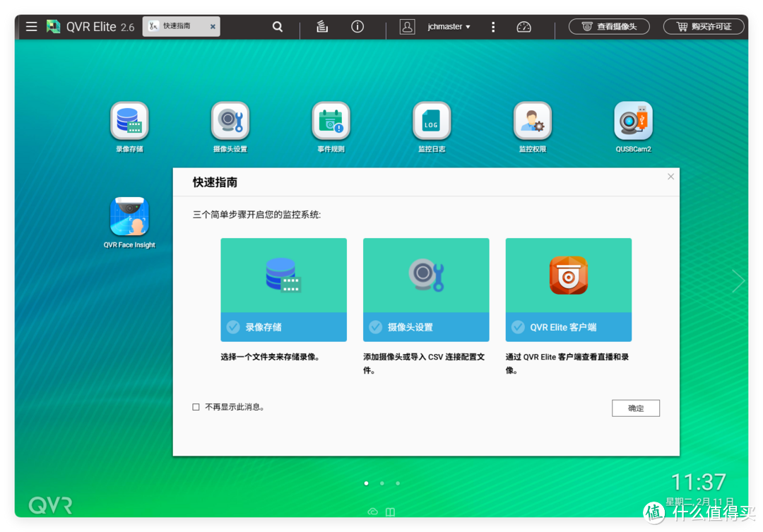Enable the 不再显示此消息 checkbox

(196, 407)
